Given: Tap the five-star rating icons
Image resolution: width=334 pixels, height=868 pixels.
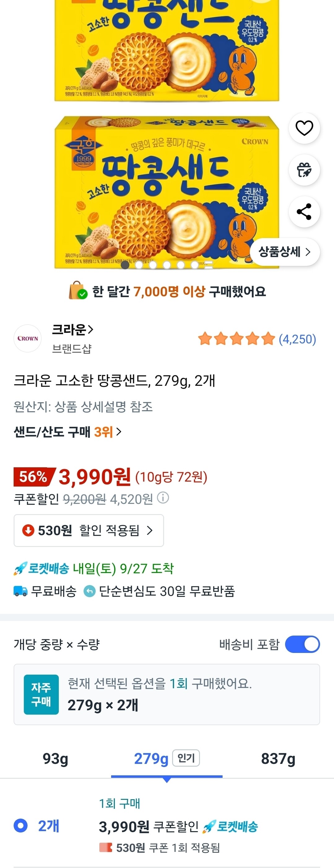Looking at the screenshot, I should (236, 339).
